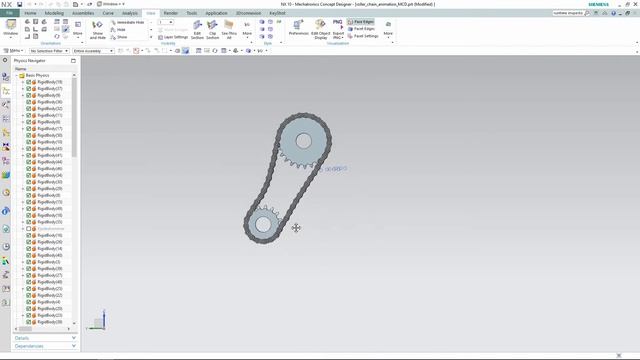Collapse the Basic Physics folder
This screenshot has height=360, width=640.
click(x=17, y=76)
